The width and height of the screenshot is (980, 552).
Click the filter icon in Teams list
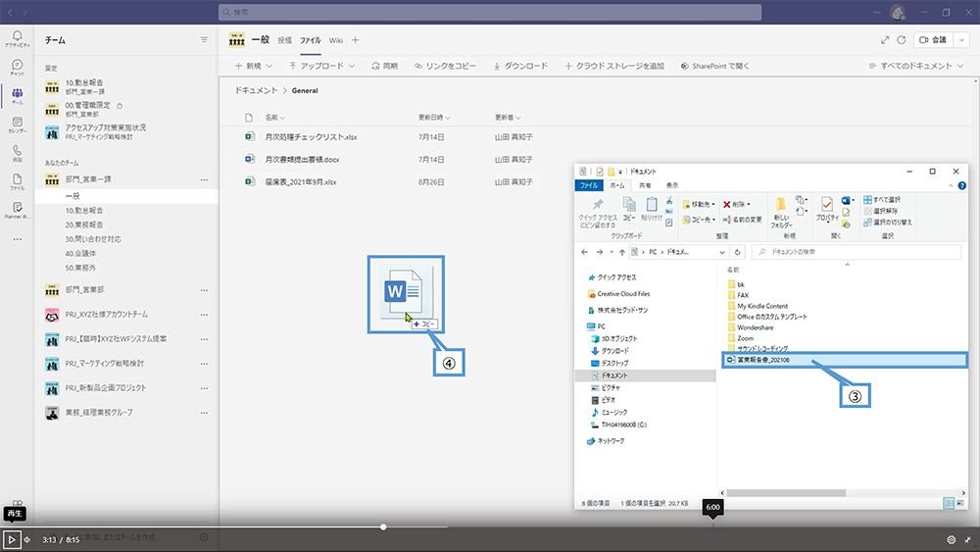tap(204, 40)
